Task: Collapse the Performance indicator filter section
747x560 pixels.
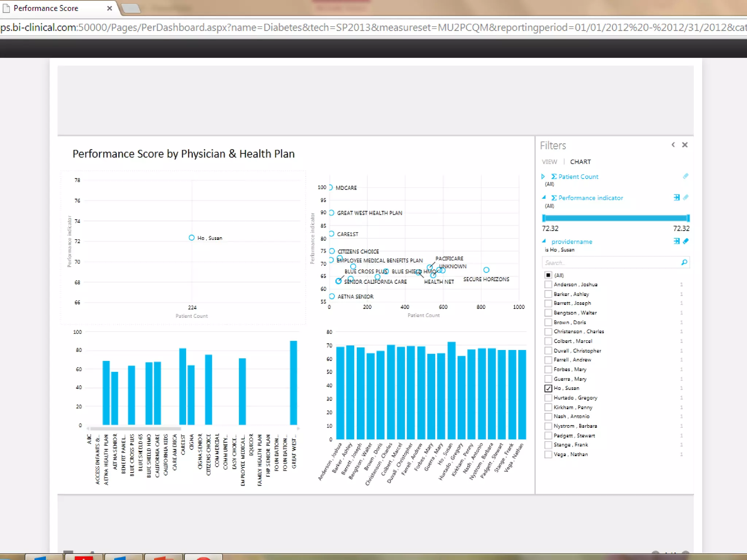Action: pyautogui.click(x=543, y=198)
